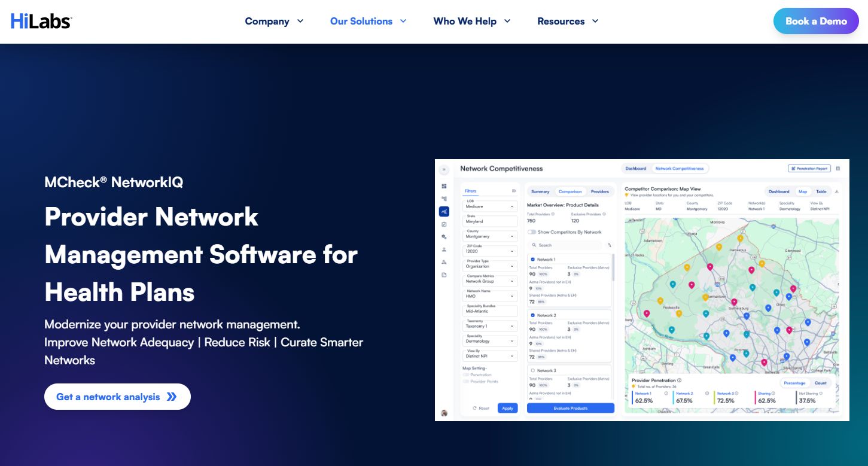Click Get a network analysis button

click(x=117, y=397)
